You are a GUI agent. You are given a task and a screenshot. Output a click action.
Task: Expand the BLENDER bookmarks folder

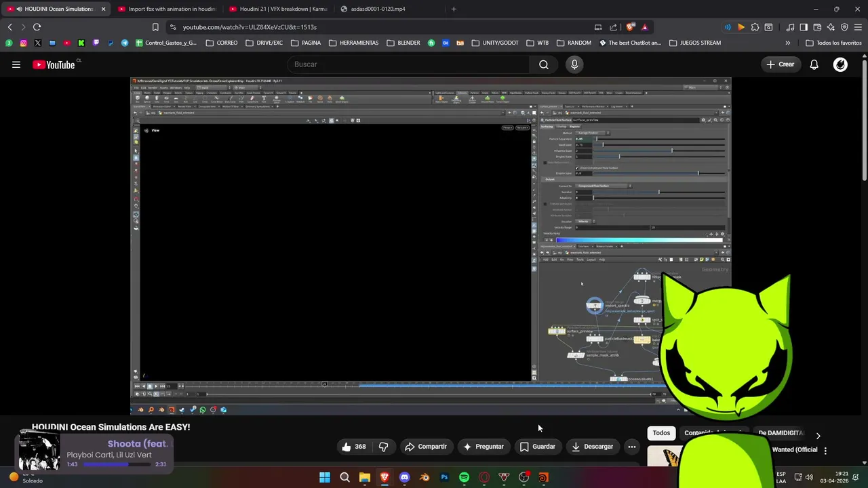point(403,43)
